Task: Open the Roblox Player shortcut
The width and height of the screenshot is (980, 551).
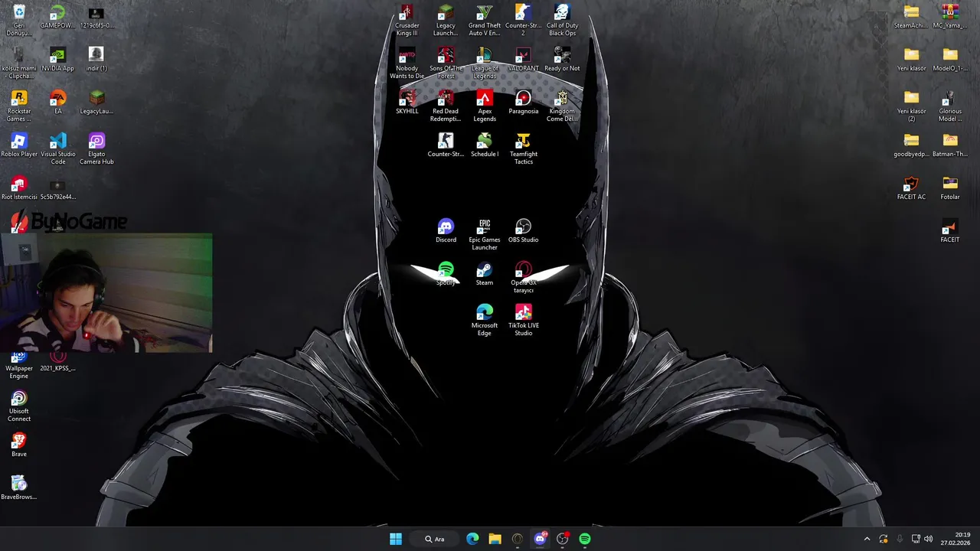Action: (19, 145)
